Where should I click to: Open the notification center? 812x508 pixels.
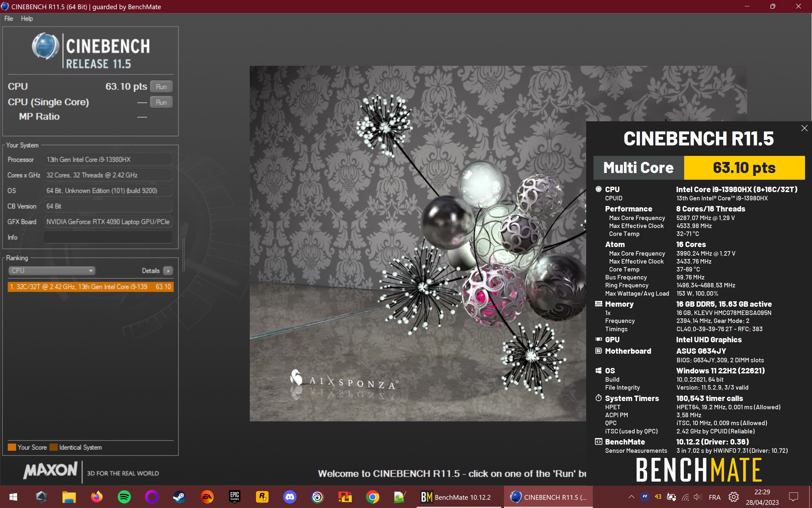click(794, 497)
